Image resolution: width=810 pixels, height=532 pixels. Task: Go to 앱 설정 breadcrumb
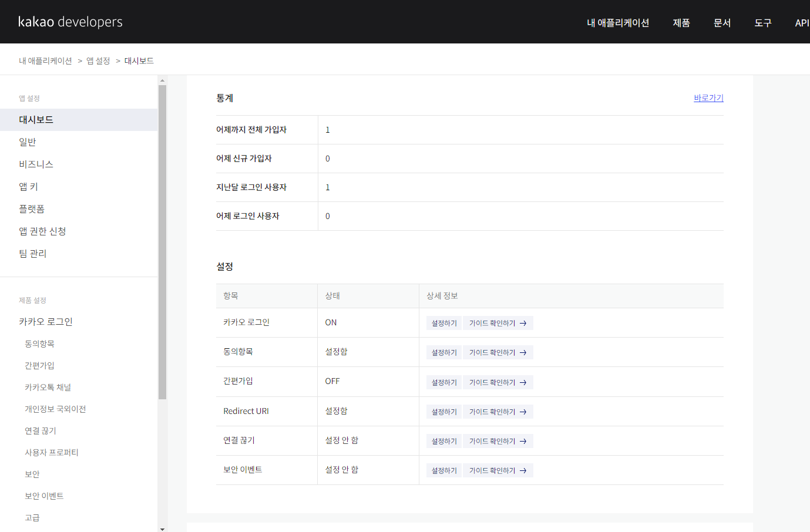[98, 61]
